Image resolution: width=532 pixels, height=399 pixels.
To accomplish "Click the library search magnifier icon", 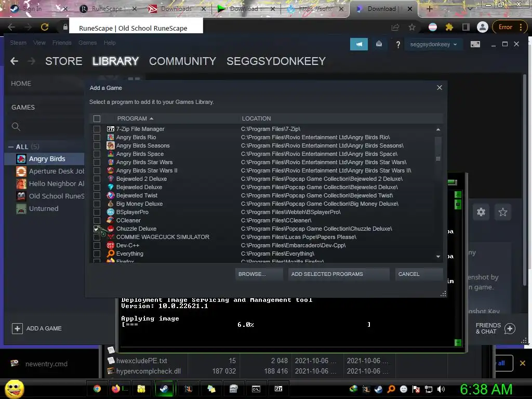I will (x=16, y=127).
